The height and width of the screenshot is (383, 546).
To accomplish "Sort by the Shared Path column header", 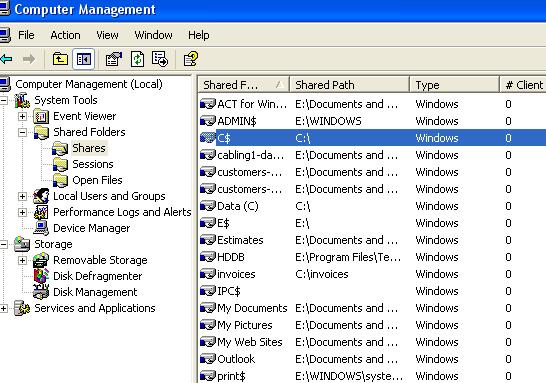I will [349, 85].
